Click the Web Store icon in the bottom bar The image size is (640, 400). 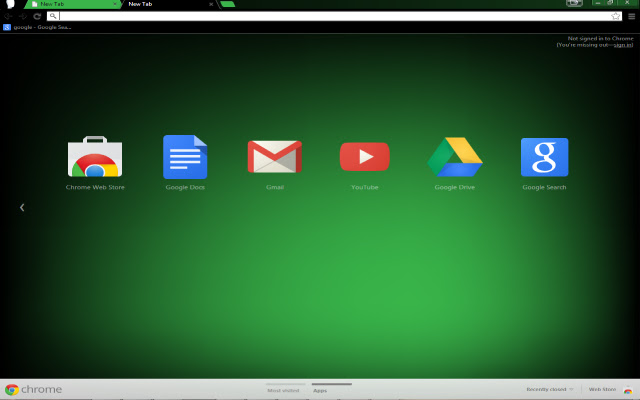(628, 390)
